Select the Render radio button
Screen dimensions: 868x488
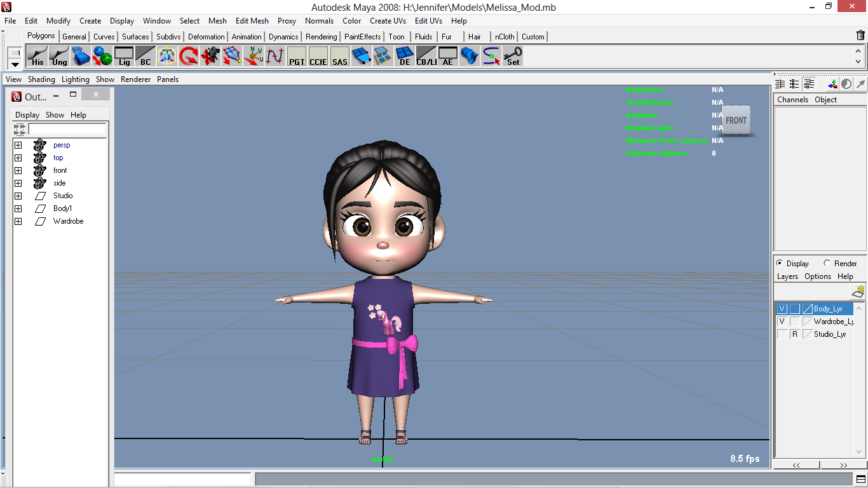pyautogui.click(x=827, y=263)
